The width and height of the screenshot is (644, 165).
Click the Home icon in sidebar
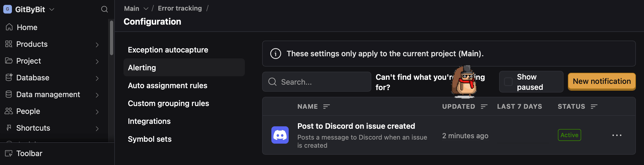[9, 27]
